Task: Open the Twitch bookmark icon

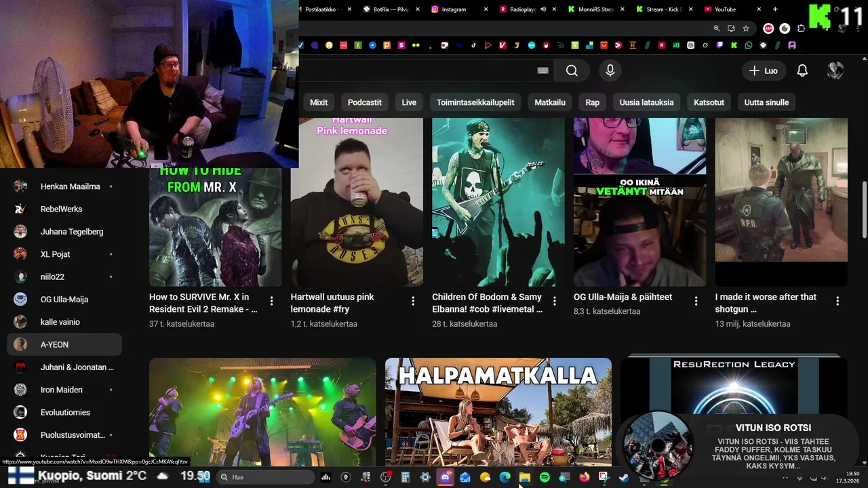Action: pos(719,45)
